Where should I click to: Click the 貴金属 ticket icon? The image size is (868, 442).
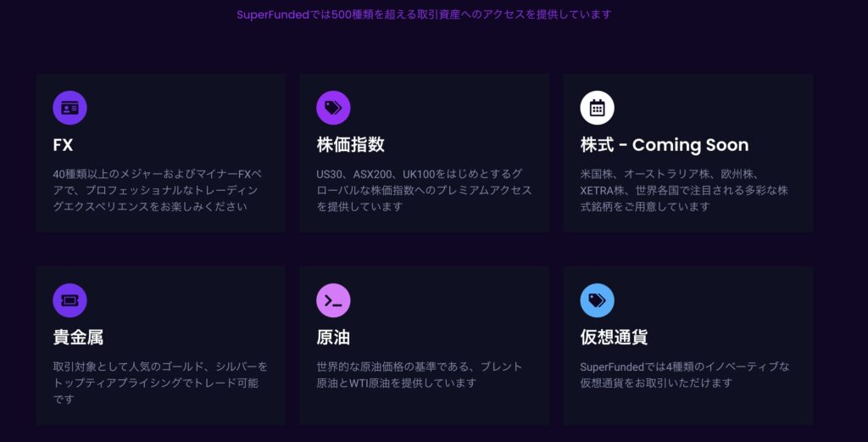70,300
